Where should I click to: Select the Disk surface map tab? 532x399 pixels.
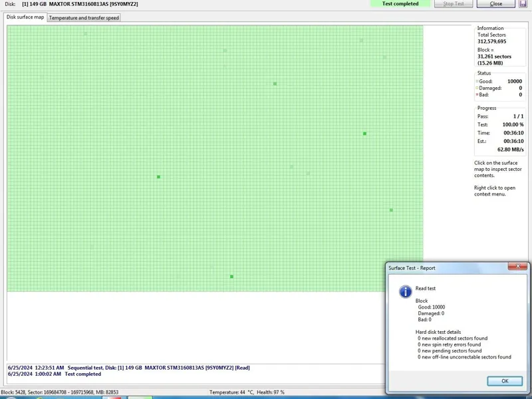pyautogui.click(x=25, y=17)
